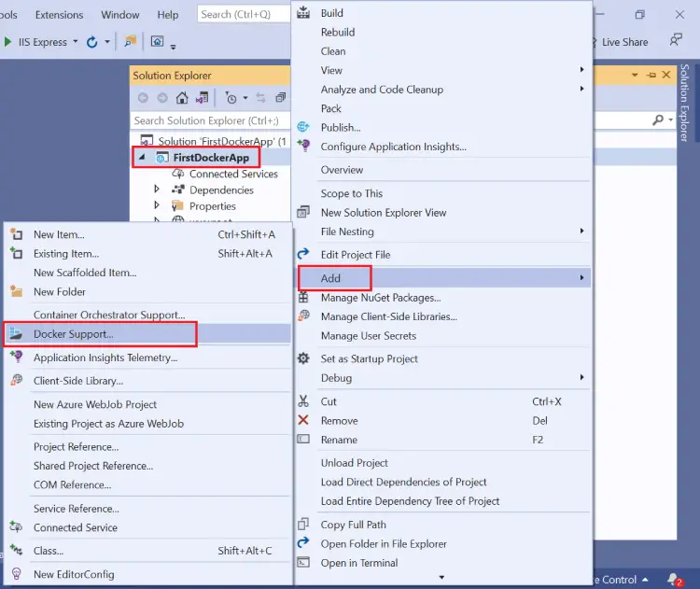
Task: Show more context menu items arrow
Action: (x=441, y=577)
